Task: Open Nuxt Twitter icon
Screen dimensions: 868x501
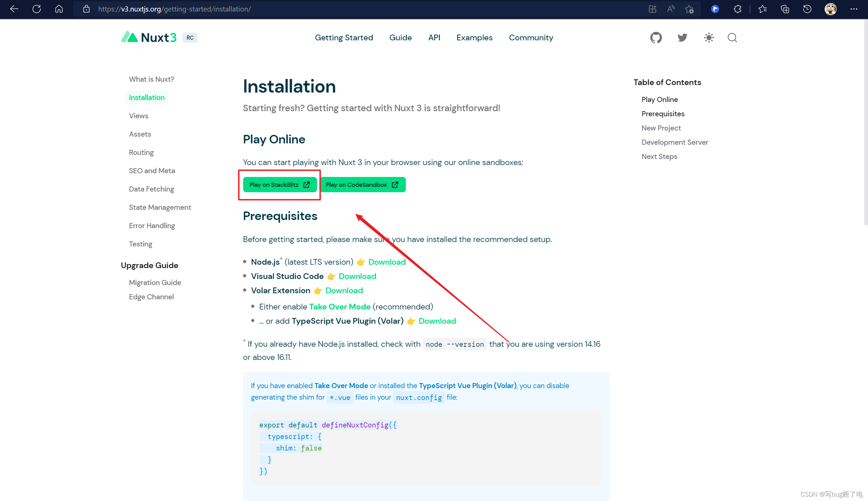Action: coord(682,38)
